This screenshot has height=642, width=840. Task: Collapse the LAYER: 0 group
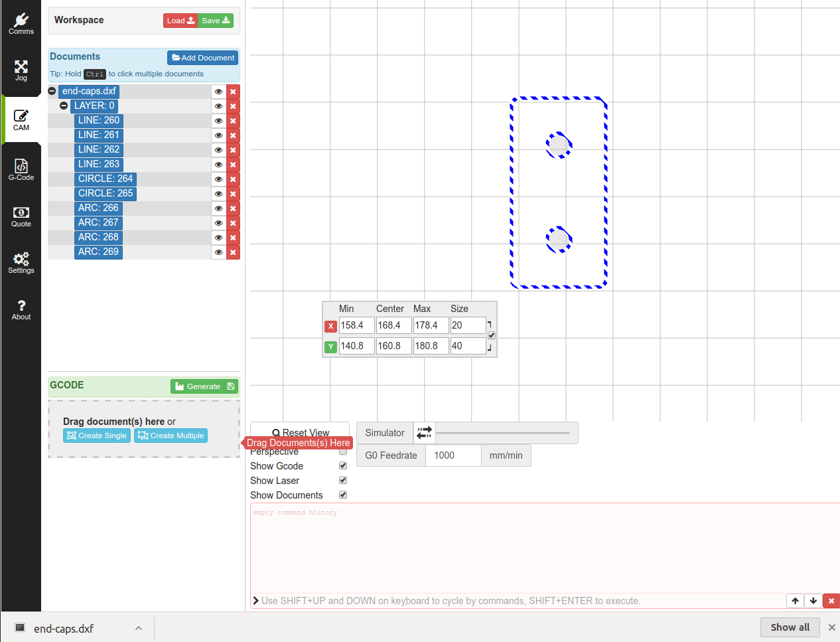(x=64, y=106)
